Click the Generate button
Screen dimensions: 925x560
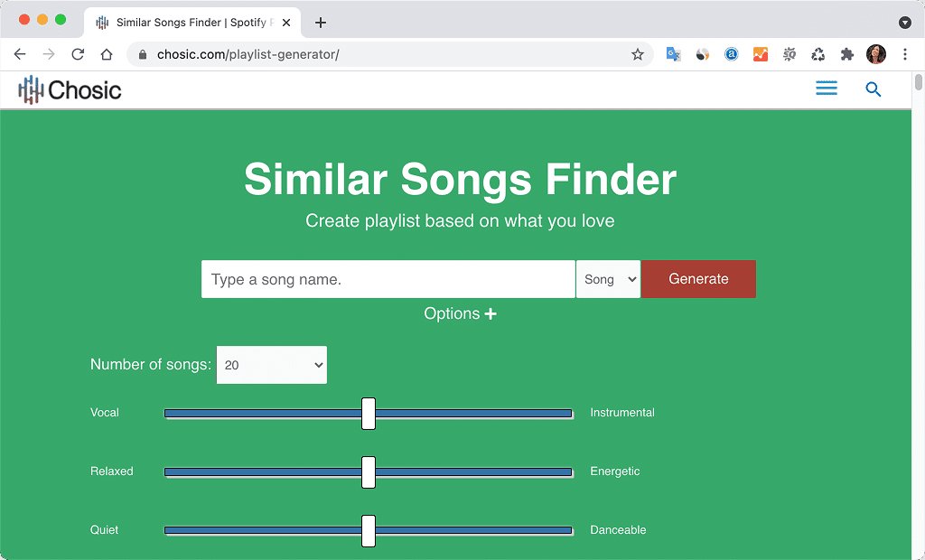tap(697, 279)
